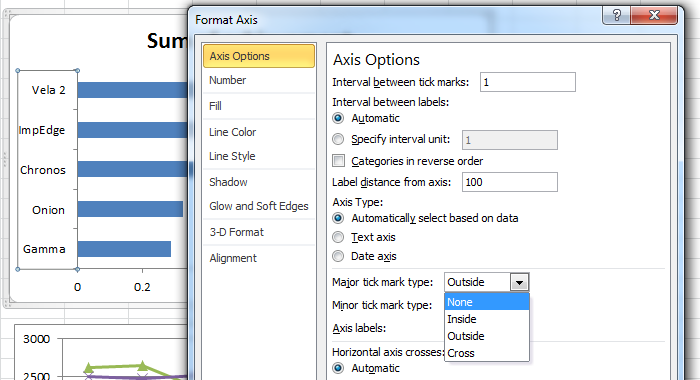Viewport: 700px width, 380px height.
Task: Collapse the Major tick mark type dropdown arrow
Action: tap(519, 282)
